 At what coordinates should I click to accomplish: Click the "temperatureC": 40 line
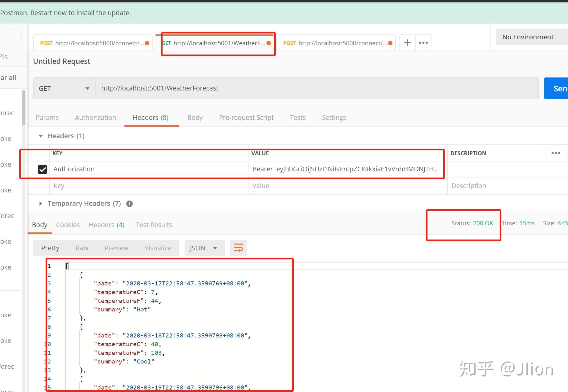127,344
